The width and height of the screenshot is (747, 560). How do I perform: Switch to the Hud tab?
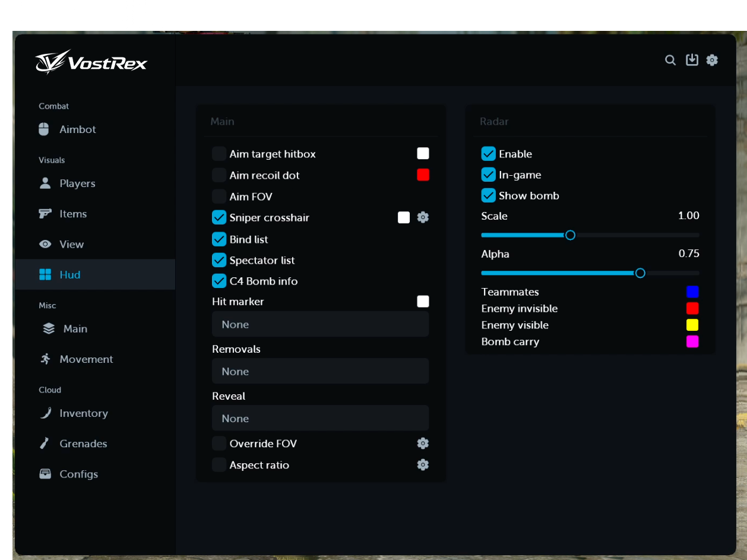coord(71,274)
